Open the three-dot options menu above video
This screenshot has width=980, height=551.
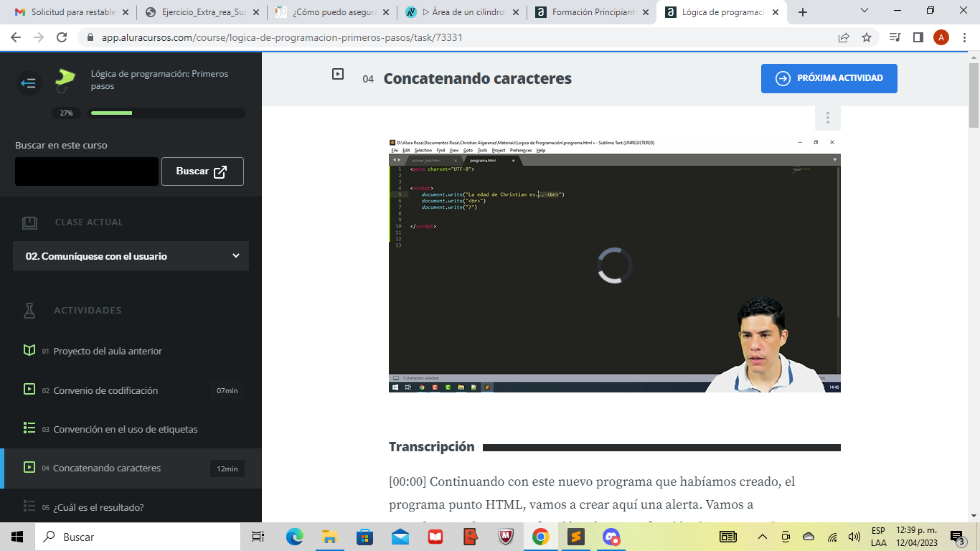click(827, 118)
